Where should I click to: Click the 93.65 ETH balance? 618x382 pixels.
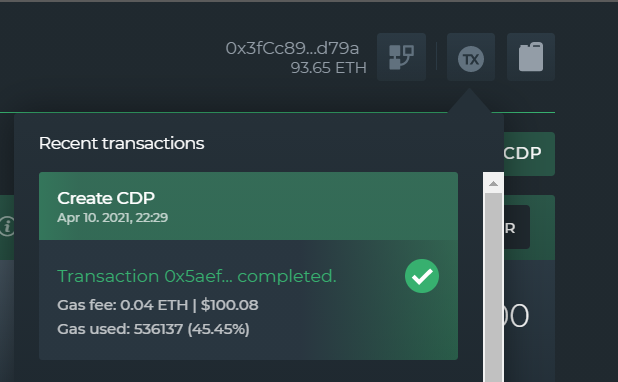click(x=328, y=68)
